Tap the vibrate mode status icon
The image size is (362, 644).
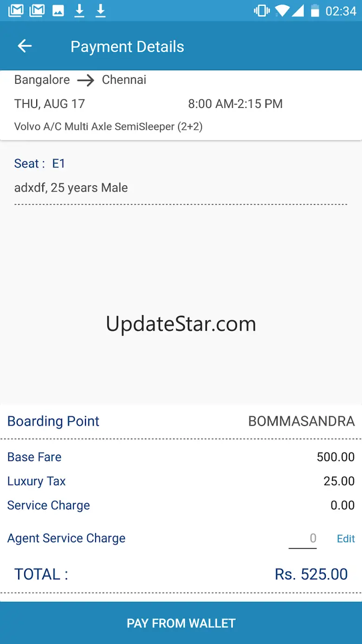tap(262, 11)
